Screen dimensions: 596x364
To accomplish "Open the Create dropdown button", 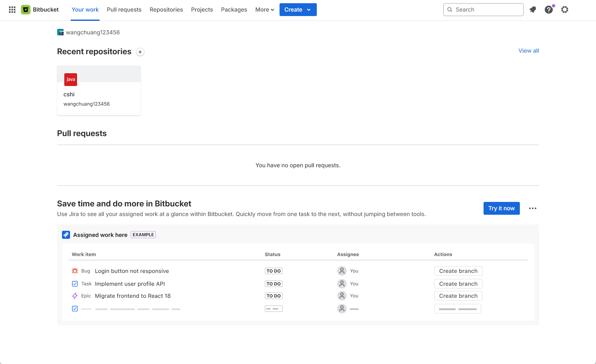I will [x=298, y=10].
